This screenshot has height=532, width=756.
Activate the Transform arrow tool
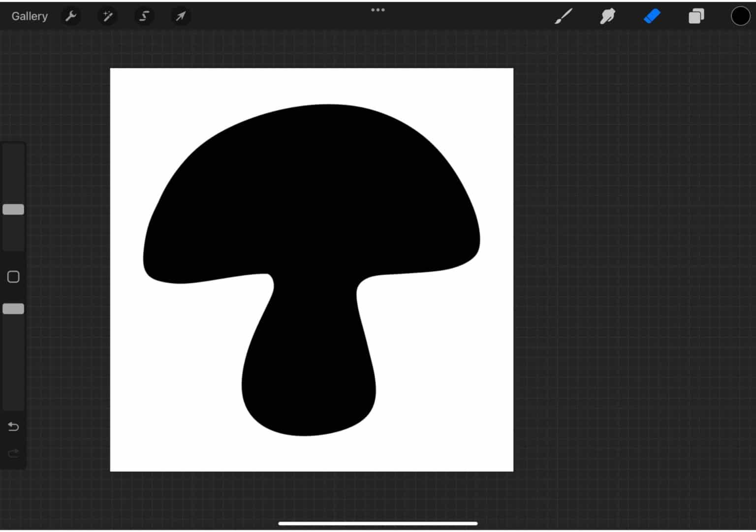180,16
